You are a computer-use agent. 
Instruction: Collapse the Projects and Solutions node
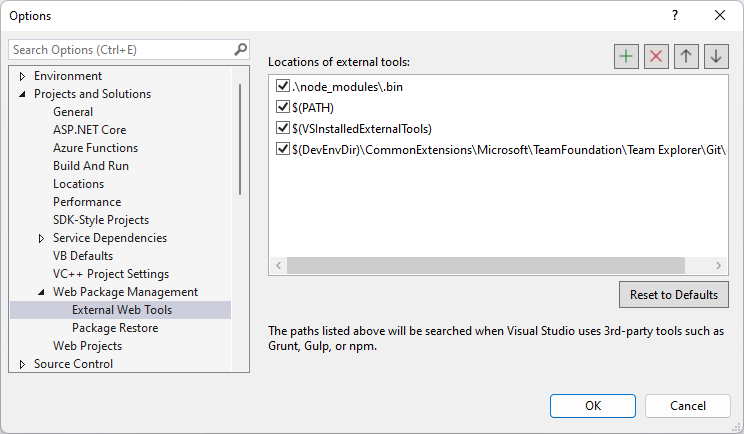(22, 94)
